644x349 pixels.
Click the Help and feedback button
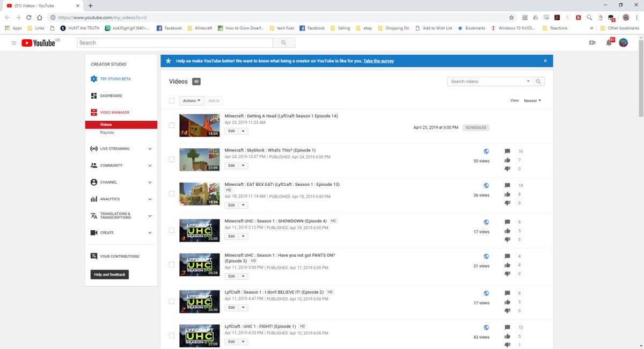coord(109,274)
